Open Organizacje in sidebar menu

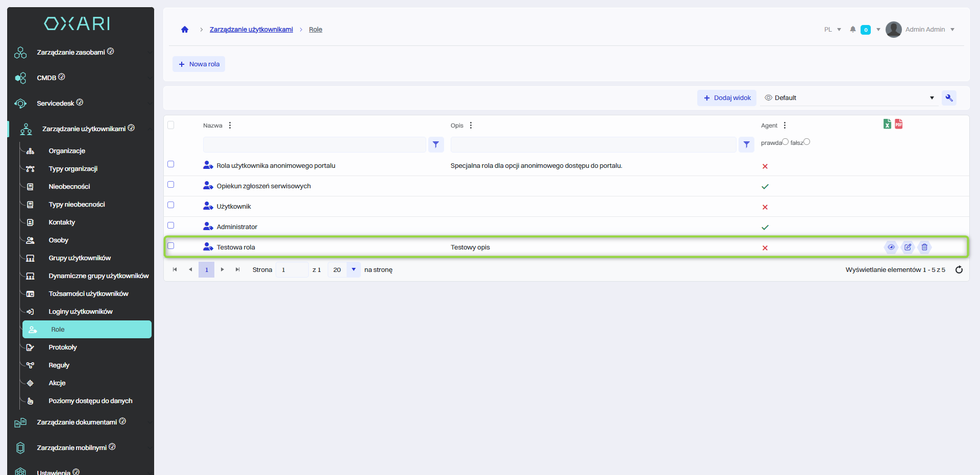67,151
